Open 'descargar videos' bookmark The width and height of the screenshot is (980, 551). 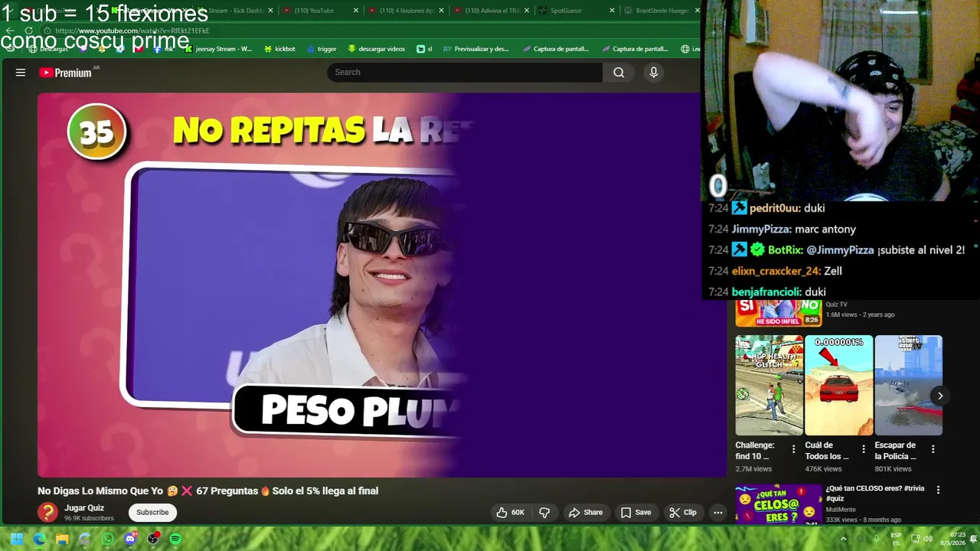(376, 49)
